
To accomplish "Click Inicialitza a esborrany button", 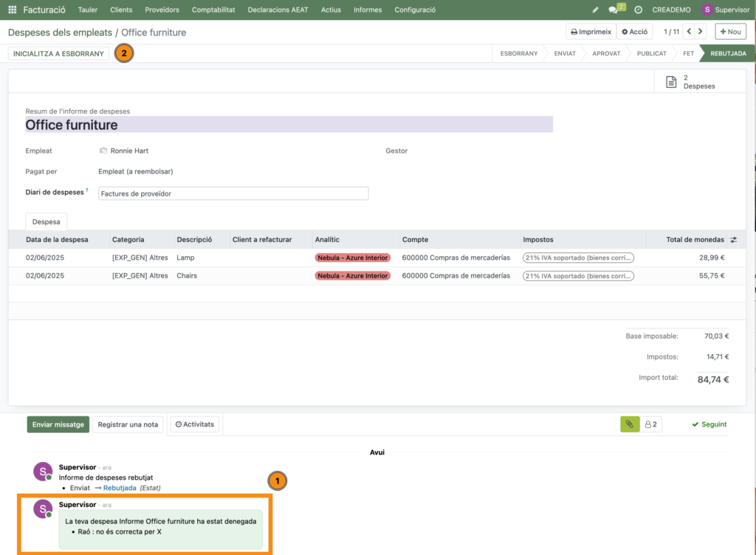I will pyautogui.click(x=58, y=54).
